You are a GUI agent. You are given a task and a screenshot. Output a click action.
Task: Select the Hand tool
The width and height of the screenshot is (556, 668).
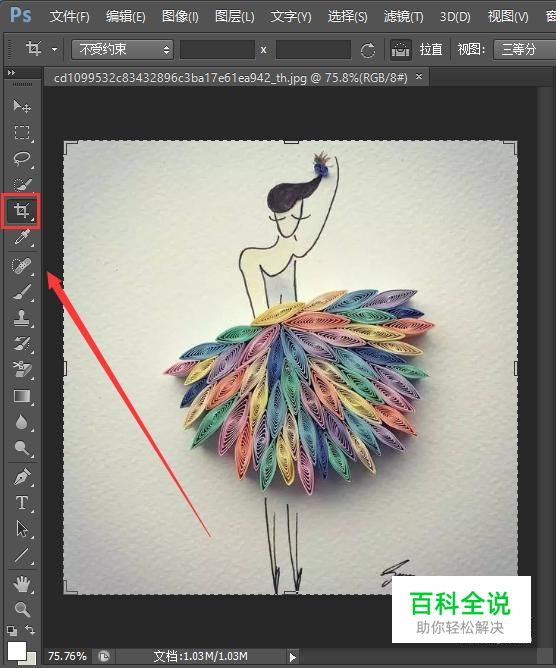point(22,584)
